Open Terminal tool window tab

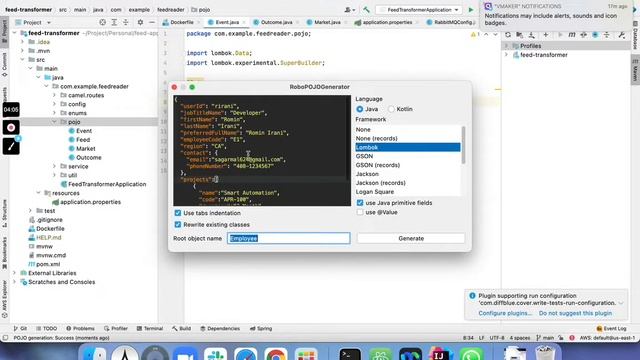click(x=150, y=329)
